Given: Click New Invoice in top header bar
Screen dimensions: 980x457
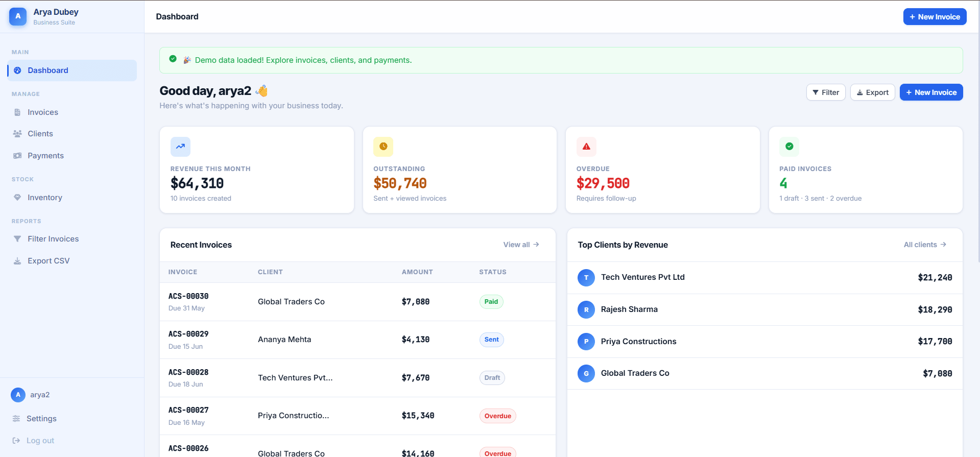Looking at the screenshot, I should point(935,17).
